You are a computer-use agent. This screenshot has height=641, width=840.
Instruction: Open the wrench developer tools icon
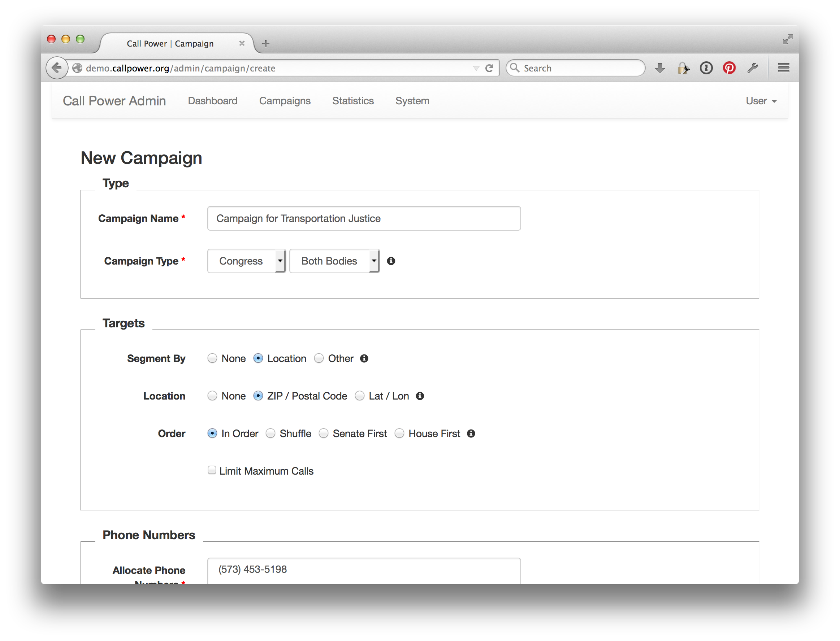click(x=753, y=68)
